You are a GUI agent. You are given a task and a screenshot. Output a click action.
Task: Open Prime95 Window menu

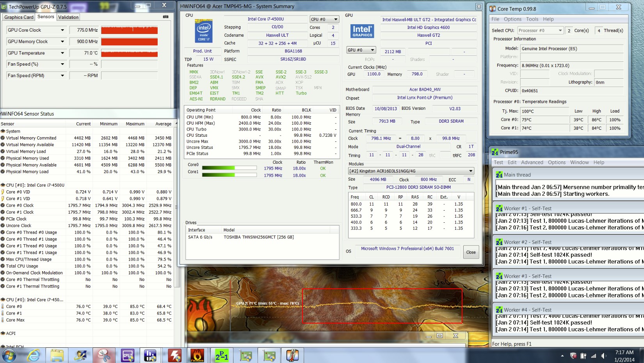579,162
